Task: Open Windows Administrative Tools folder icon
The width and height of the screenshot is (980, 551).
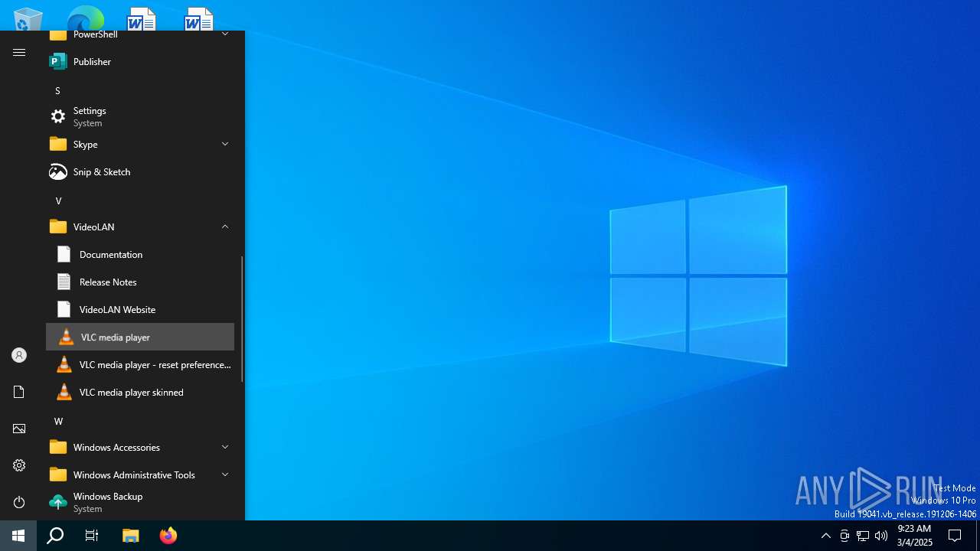Action: tap(58, 474)
